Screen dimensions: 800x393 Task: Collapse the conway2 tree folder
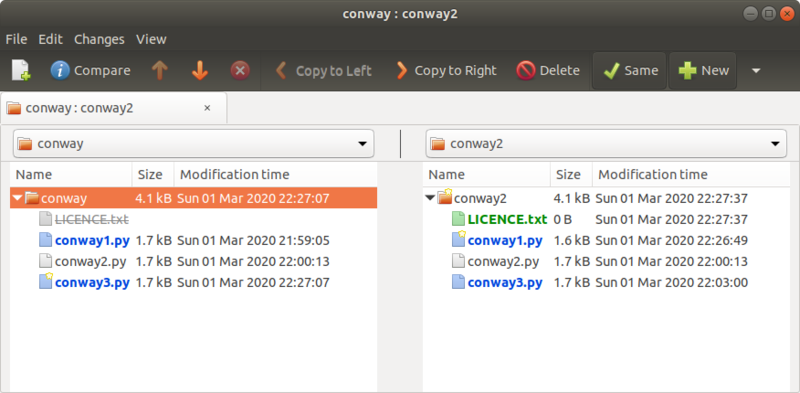click(430, 198)
